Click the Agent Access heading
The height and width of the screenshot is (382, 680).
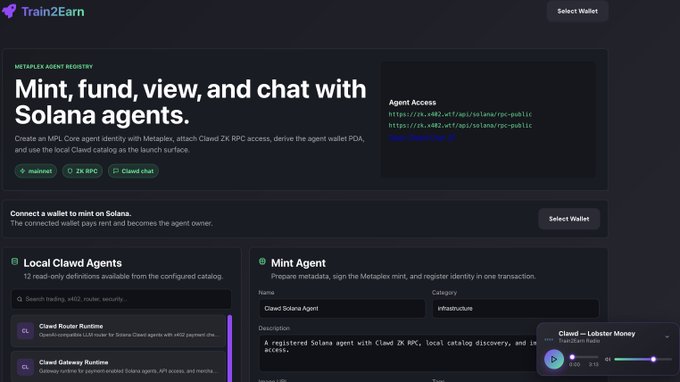(x=412, y=102)
